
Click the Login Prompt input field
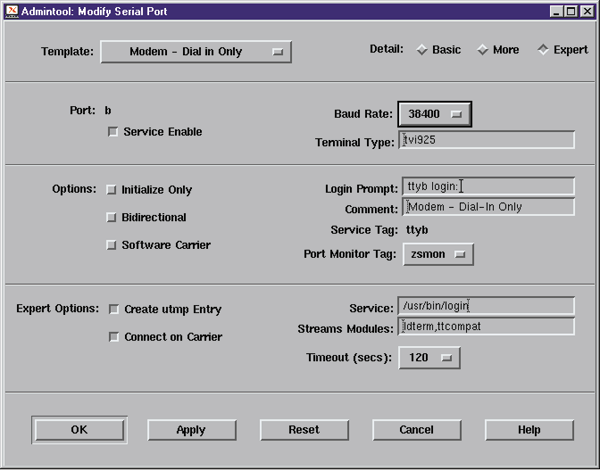(x=486, y=187)
